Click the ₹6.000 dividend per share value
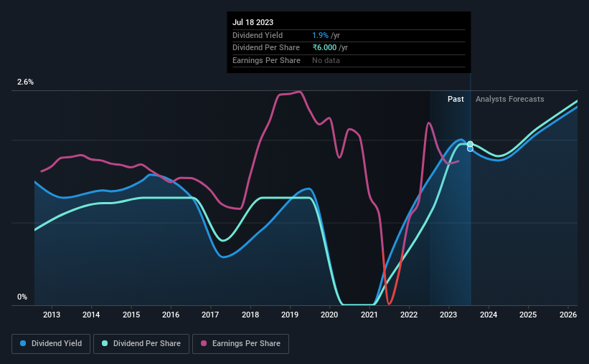The height and width of the screenshot is (364, 589). click(324, 48)
